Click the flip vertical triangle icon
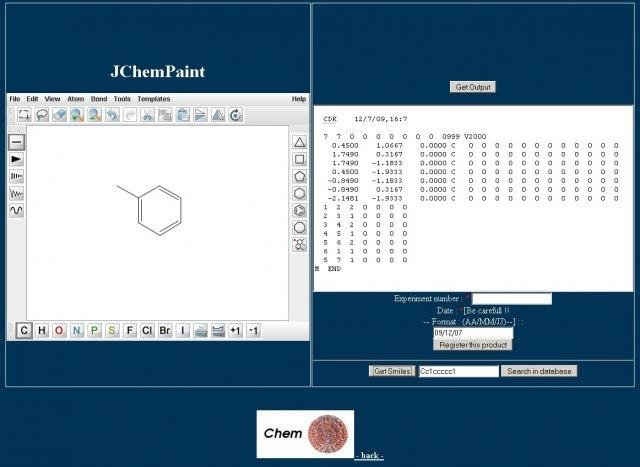The width and height of the screenshot is (640, 467). click(x=218, y=115)
